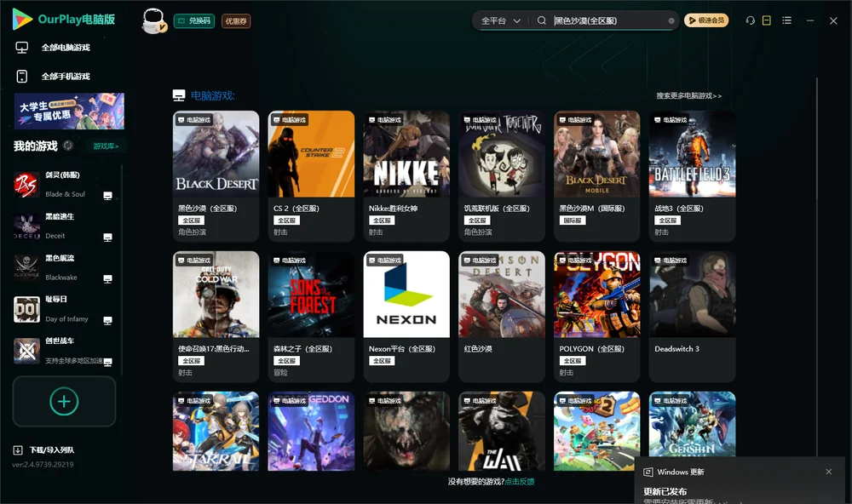Open the POLYGON (全区服) card
This screenshot has width=852, height=504.
click(x=596, y=316)
